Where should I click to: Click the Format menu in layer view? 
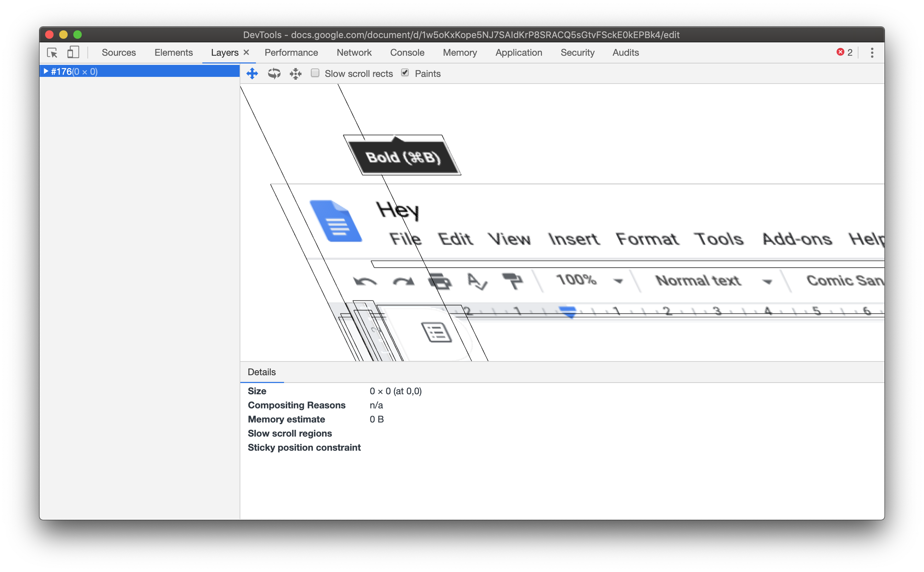tap(647, 239)
